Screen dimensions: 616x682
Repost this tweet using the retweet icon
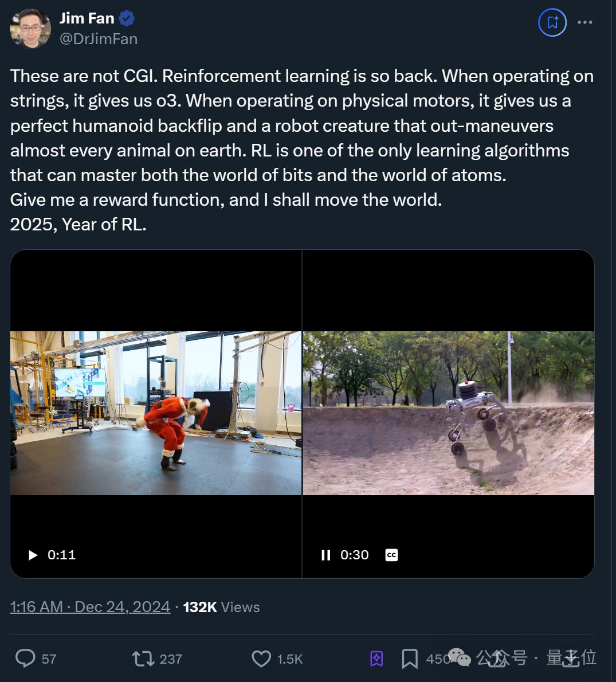[x=143, y=659]
